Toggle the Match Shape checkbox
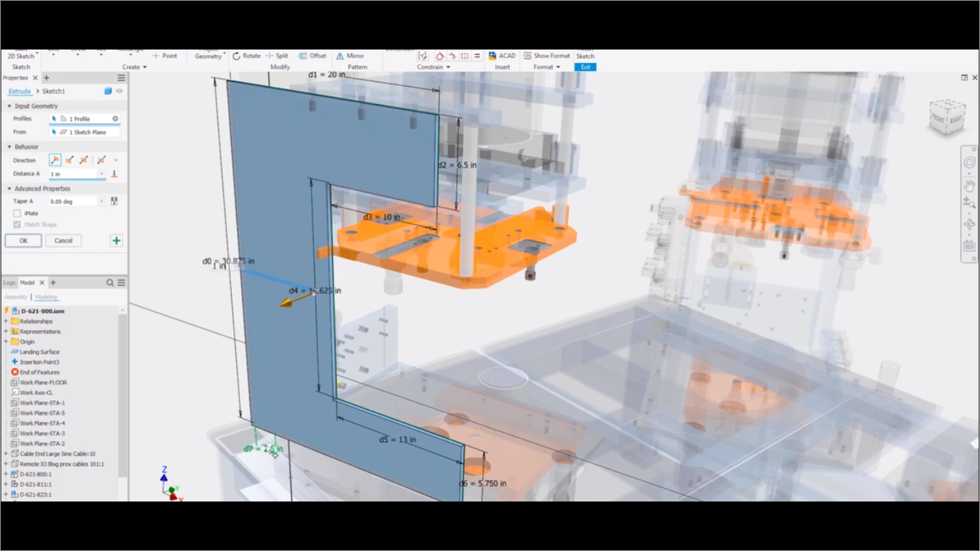The width and height of the screenshot is (980, 551). [x=17, y=225]
